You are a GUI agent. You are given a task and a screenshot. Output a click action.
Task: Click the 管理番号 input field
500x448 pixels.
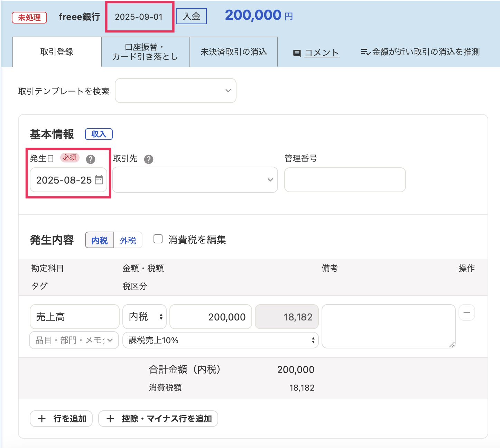[344, 180]
